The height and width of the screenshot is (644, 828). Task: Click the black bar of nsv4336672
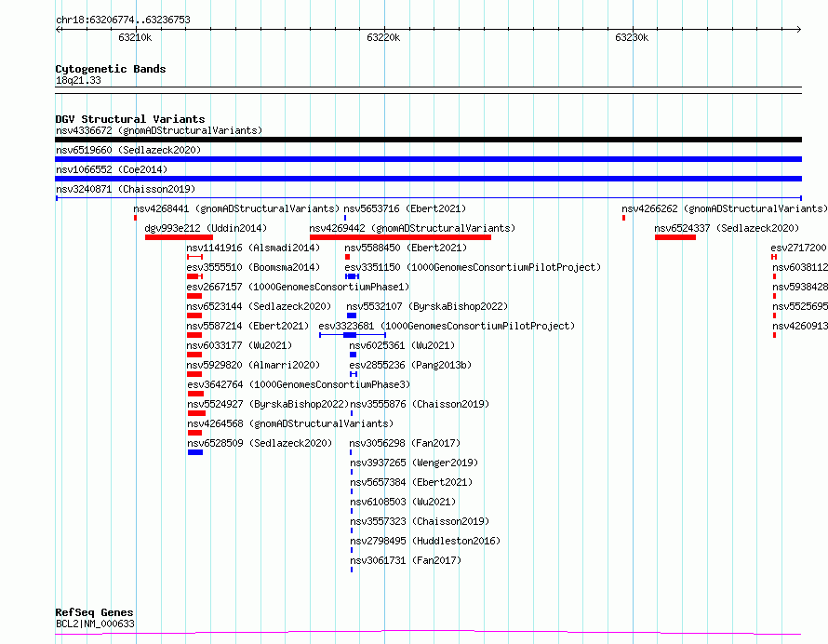click(428, 140)
